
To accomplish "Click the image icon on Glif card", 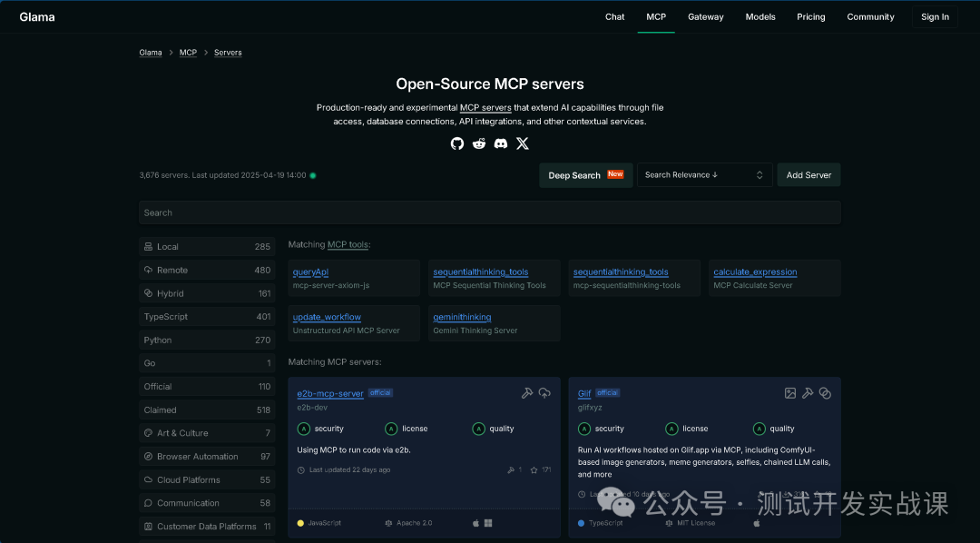I will coord(790,393).
